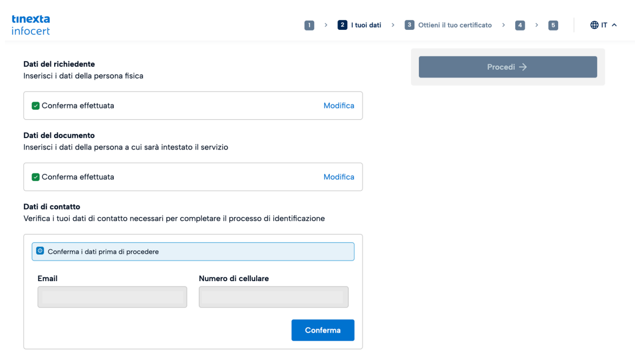635x364 pixels.
Task: Click chevron between step 4 and step 5
Action: tap(536, 25)
